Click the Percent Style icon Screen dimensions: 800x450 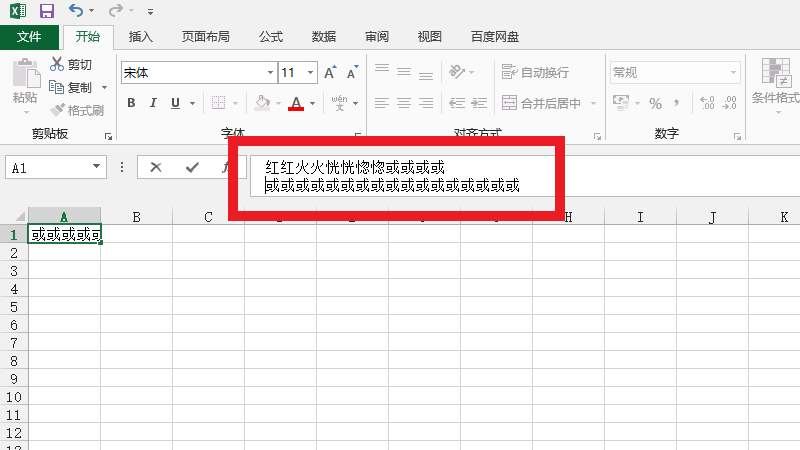pos(656,103)
